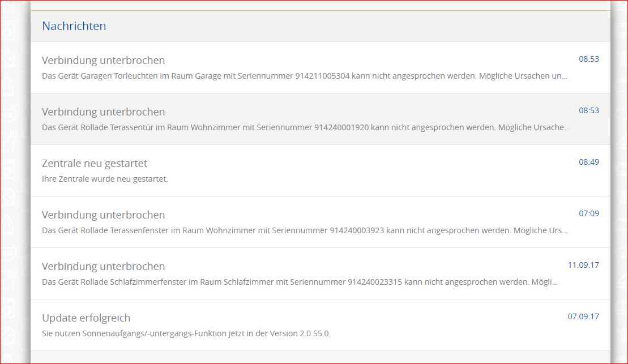Click 08:53 timestamp of Garagen Torleuchten message

pos(588,59)
